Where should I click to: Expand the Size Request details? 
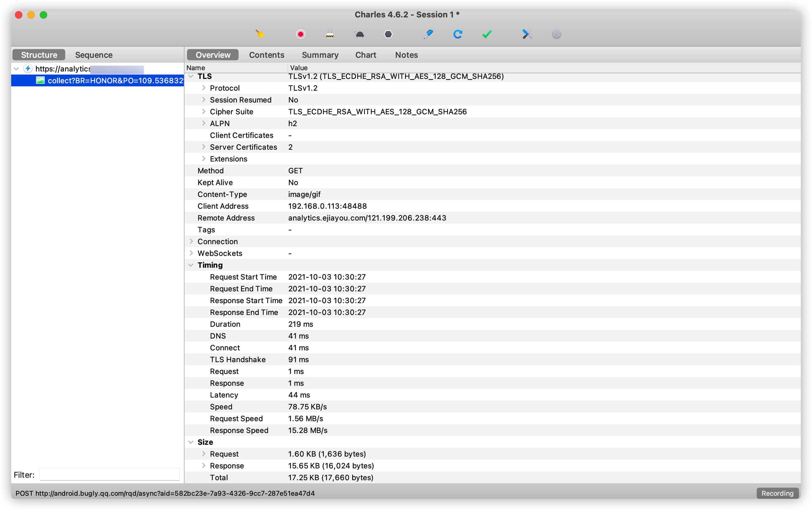202,453
